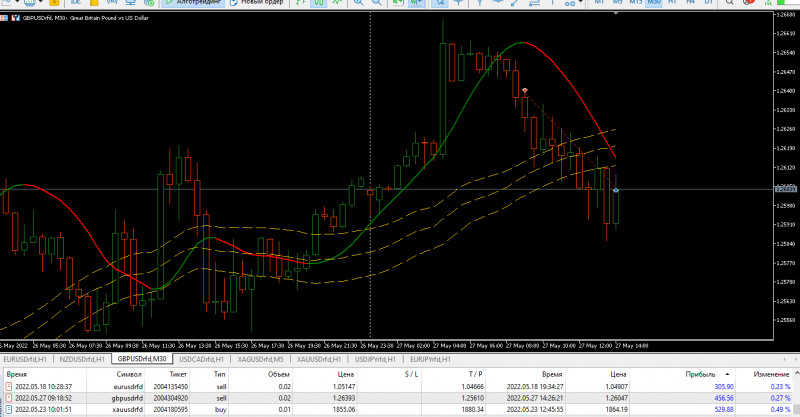Viewport: 800px width, 417px height.
Task: Click ticket 2004180595
Action: [170, 409]
